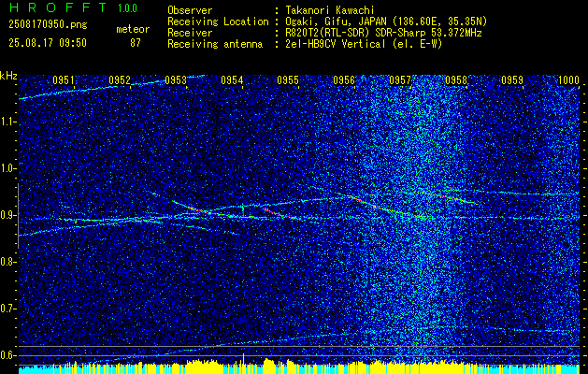Click the meteor label
Screen dimensions: 588x374
coord(133,29)
